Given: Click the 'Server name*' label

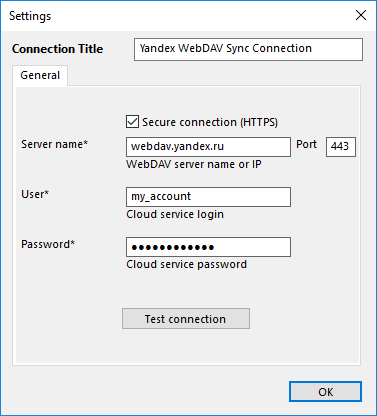Looking at the screenshot, I should 54,144.
